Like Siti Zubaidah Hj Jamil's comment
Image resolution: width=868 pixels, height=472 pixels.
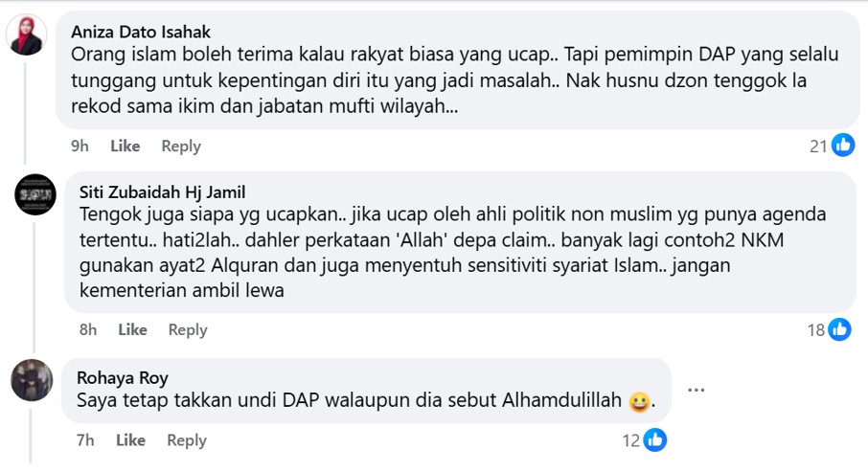pyautogui.click(x=133, y=329)
